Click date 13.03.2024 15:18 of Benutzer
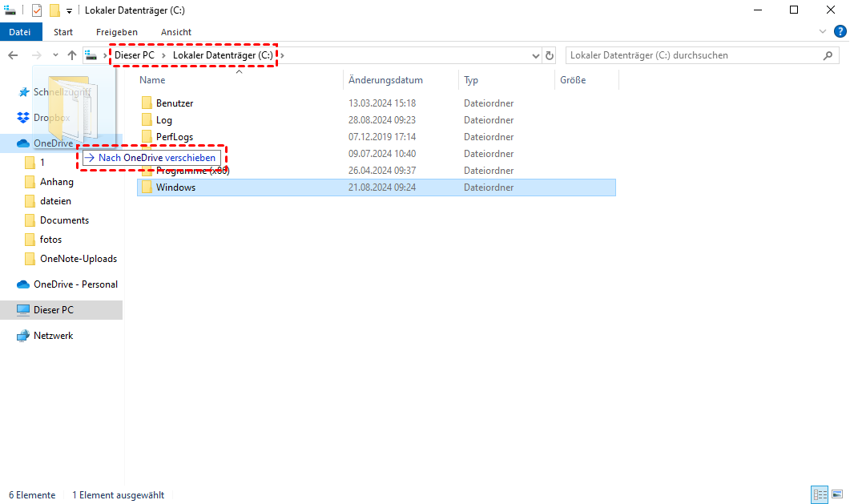The height and width of the screenshot is (504, 850). click(x=382, y=103)
